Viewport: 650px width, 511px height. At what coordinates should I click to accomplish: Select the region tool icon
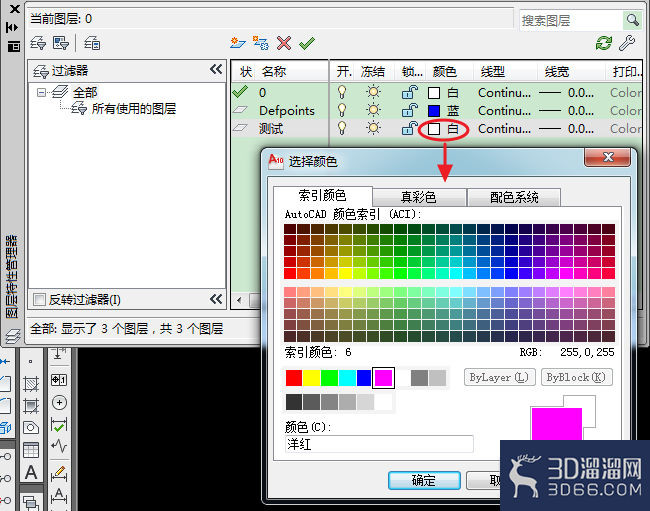(x=31, y=427)
